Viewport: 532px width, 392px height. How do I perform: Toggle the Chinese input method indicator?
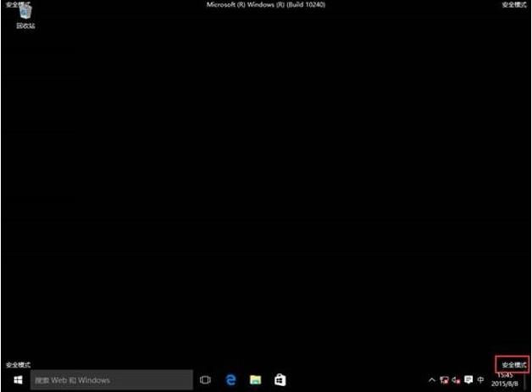(x=481, y=381)
